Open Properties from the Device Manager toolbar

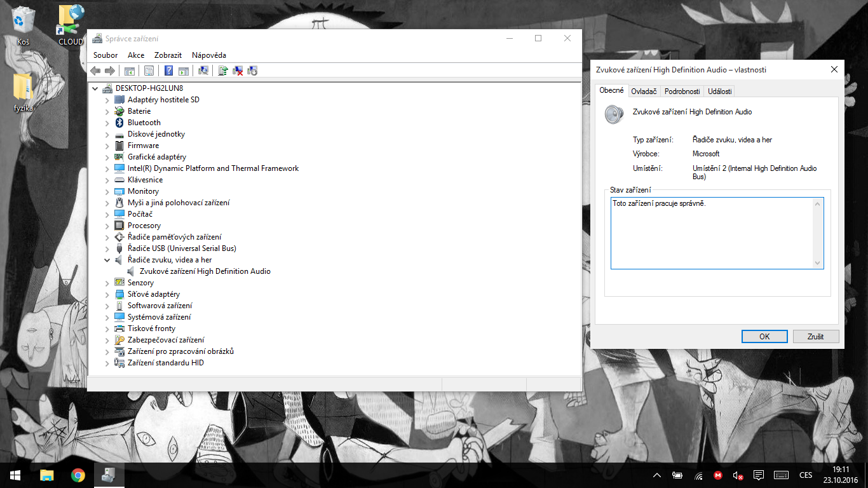coord(149,71)
